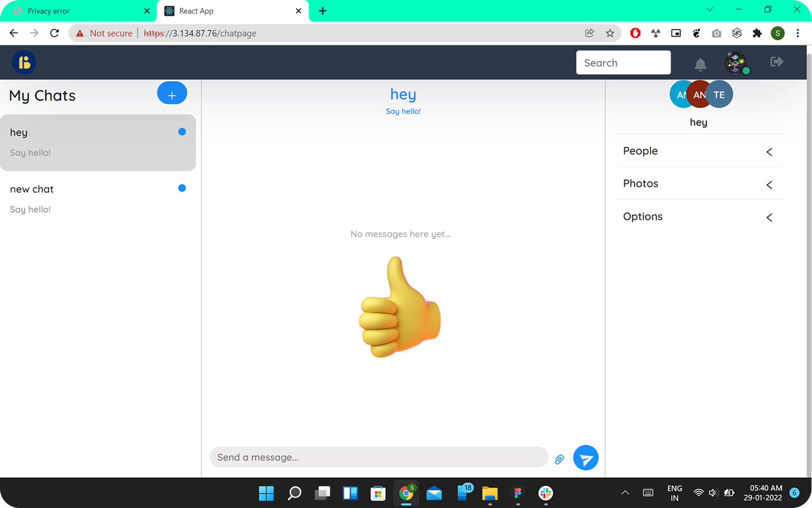Open the user profile avatar
Image resolution: width=812 pixels, height=508 pixels.
[x=736, y=62]
